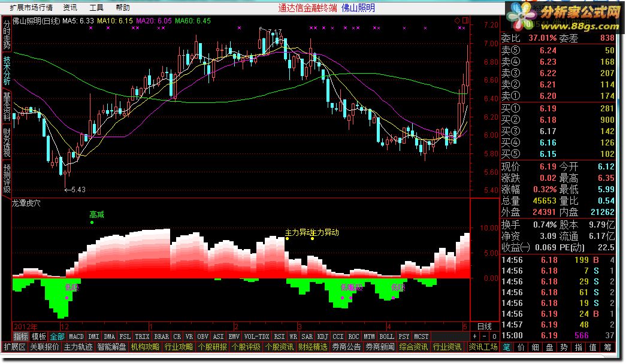Switch indicator to KDJ
The image size is (626, 364).
[x=323, y=336]
